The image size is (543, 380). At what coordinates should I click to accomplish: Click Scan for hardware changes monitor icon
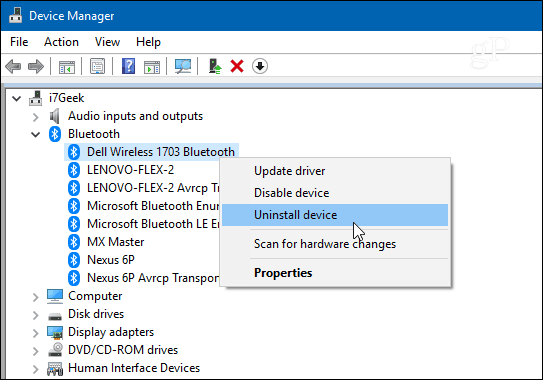183,66
